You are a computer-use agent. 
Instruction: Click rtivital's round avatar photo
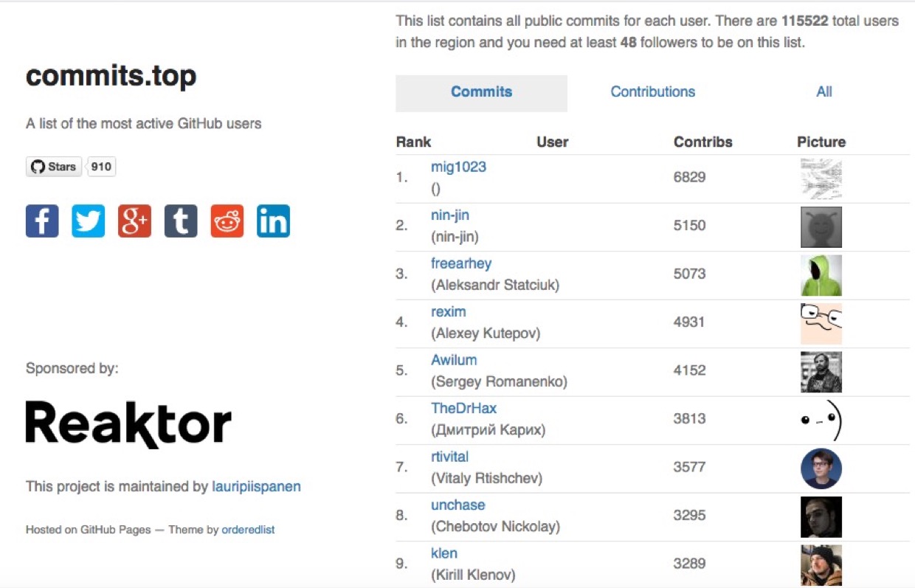[821, 468]
